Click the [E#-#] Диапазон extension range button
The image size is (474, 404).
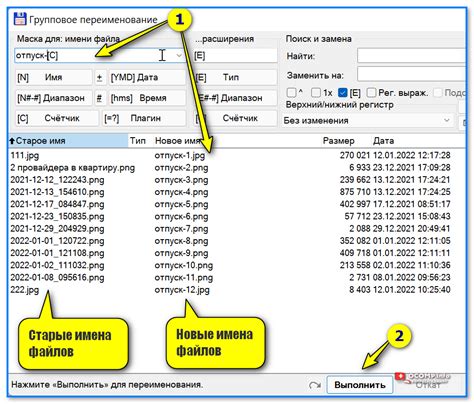coord(235,98)
